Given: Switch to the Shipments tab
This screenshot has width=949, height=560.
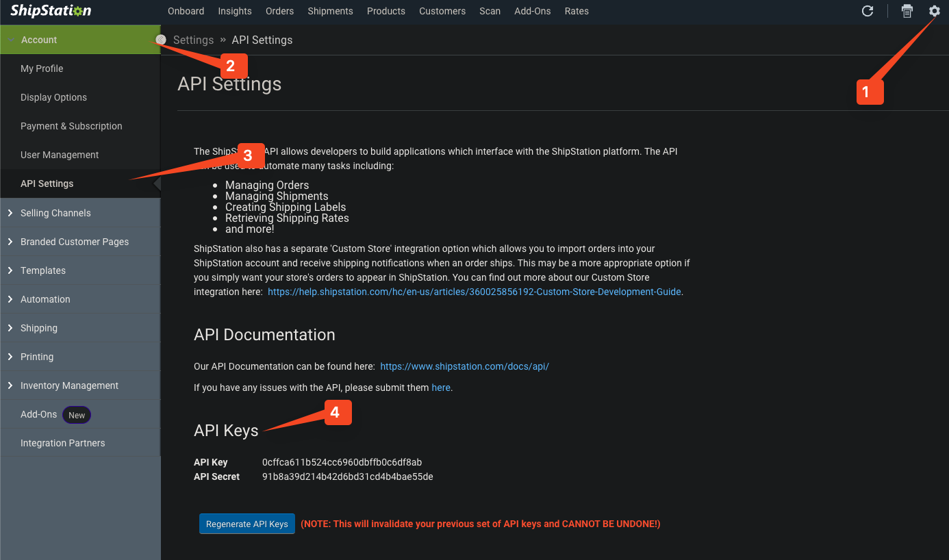Looking at the screenshot, I should click(330, 11).
